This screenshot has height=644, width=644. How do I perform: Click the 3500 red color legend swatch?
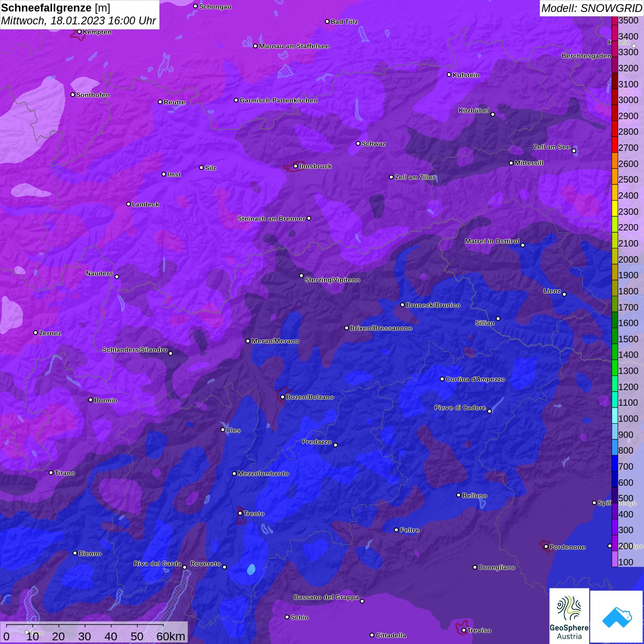coord(615,21)
